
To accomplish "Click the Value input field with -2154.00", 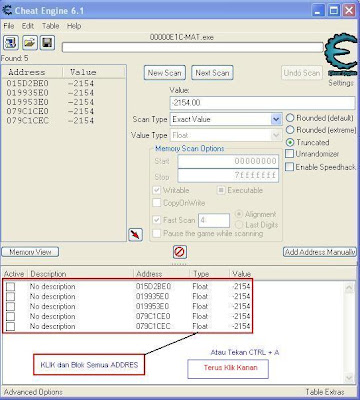I will [x=262, y=103].
